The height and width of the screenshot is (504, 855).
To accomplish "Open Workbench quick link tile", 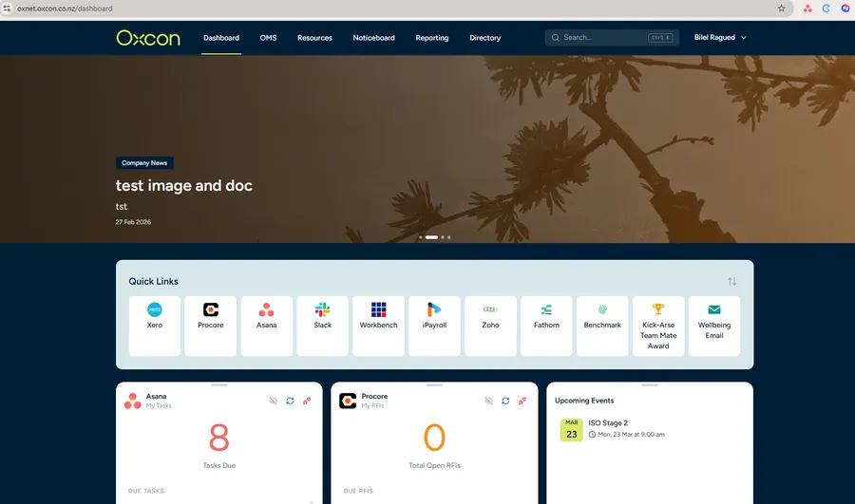I will [378, 326].
